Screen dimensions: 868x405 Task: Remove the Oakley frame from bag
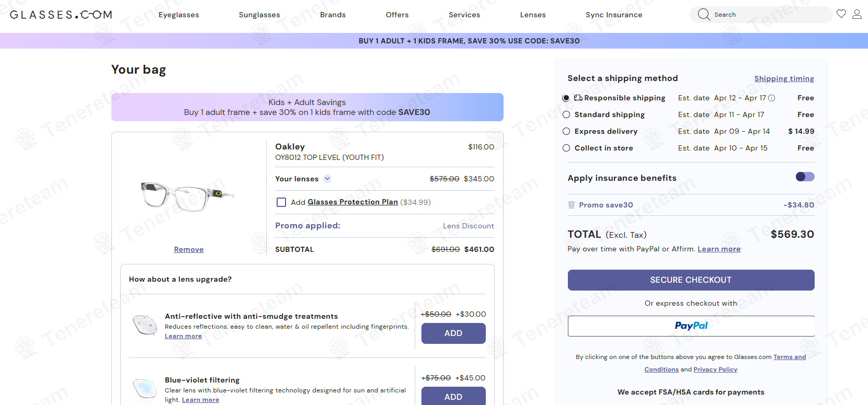pos(189,250)
